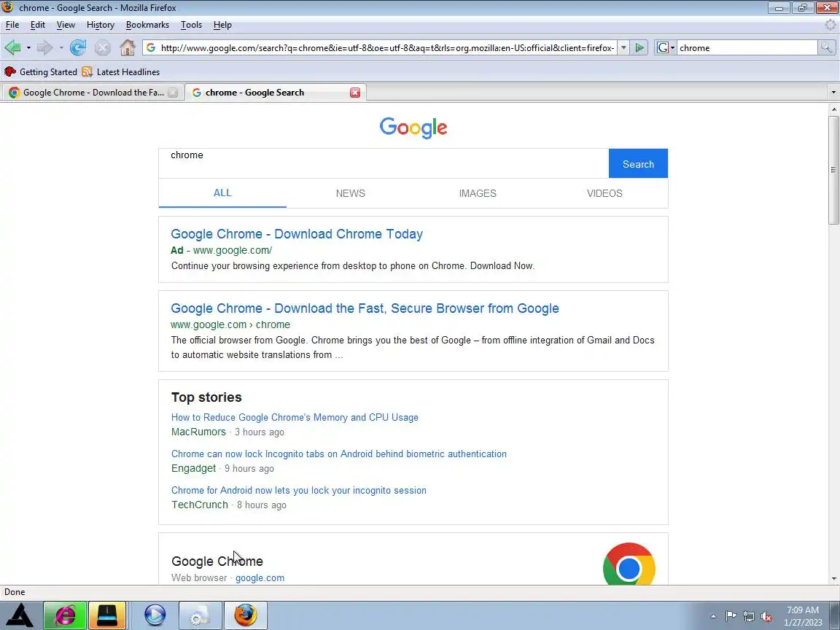The width and height of the screenshot is (840, 630).
Task: Click the Google favicon in the address bar
Action: coord(151,47)
